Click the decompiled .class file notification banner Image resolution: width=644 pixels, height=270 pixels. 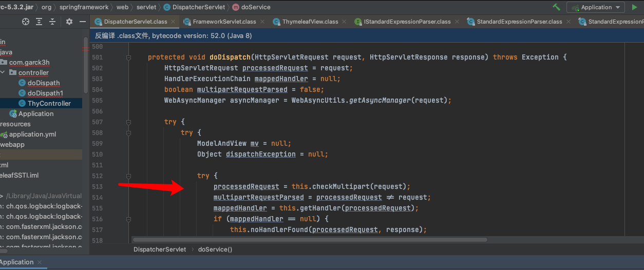[x=366, y=36]
